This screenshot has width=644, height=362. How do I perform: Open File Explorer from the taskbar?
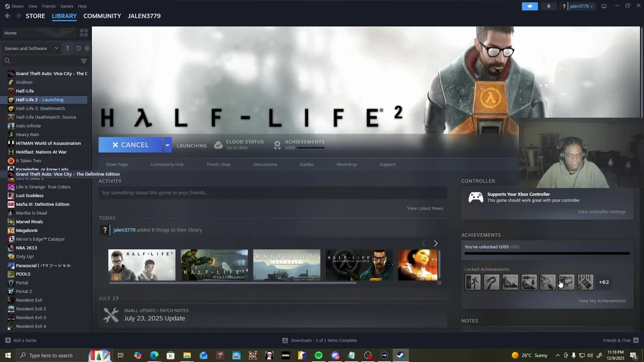coord(187,355)
